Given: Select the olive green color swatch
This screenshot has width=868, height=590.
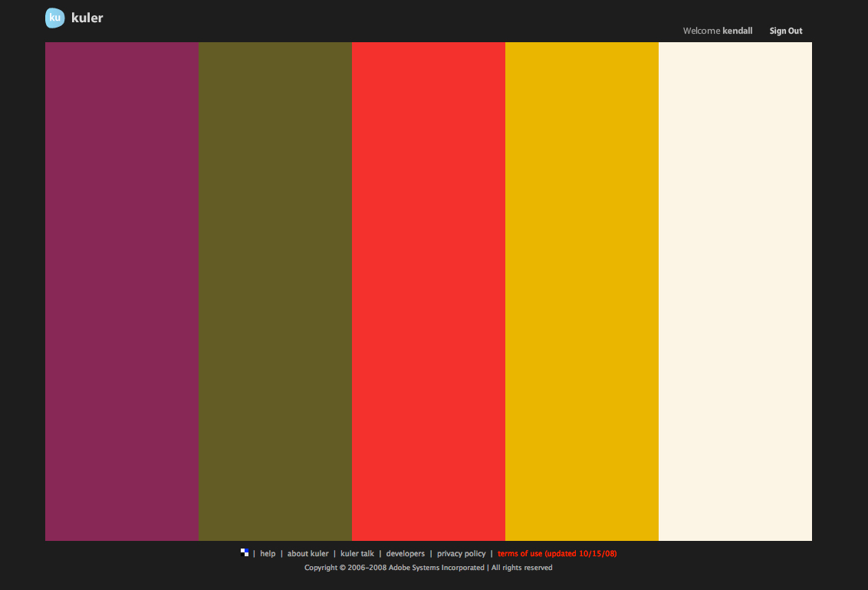Looking at the screenshot, I should pyautogui.click(x=275, y=292).
